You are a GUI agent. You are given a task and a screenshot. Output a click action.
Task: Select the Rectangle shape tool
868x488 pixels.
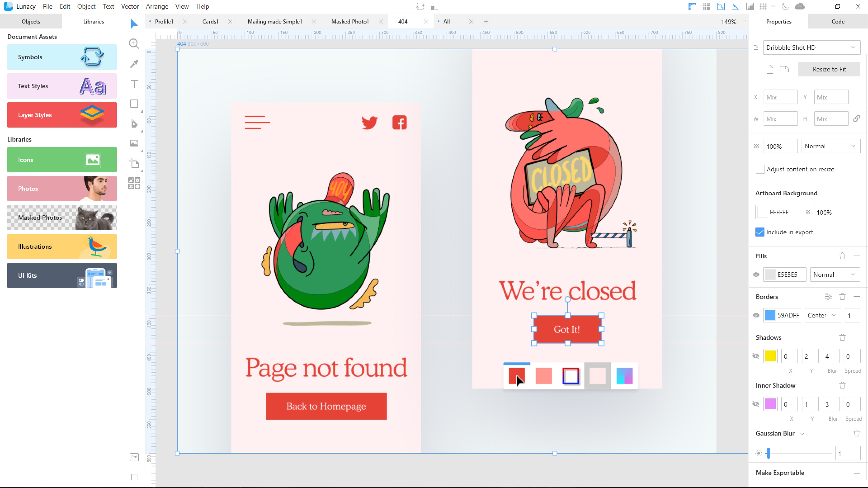134,104
